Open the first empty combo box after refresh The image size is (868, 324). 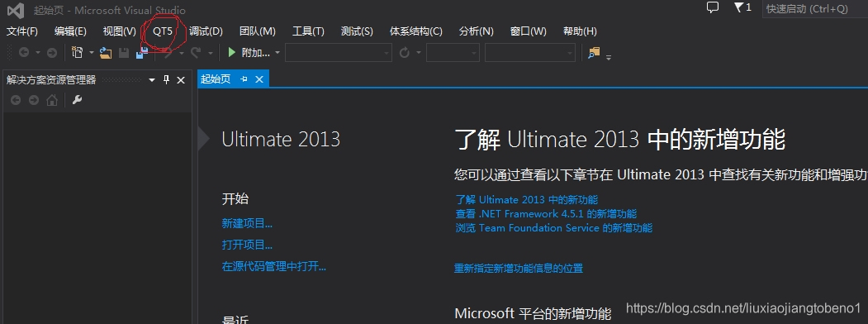453,53
